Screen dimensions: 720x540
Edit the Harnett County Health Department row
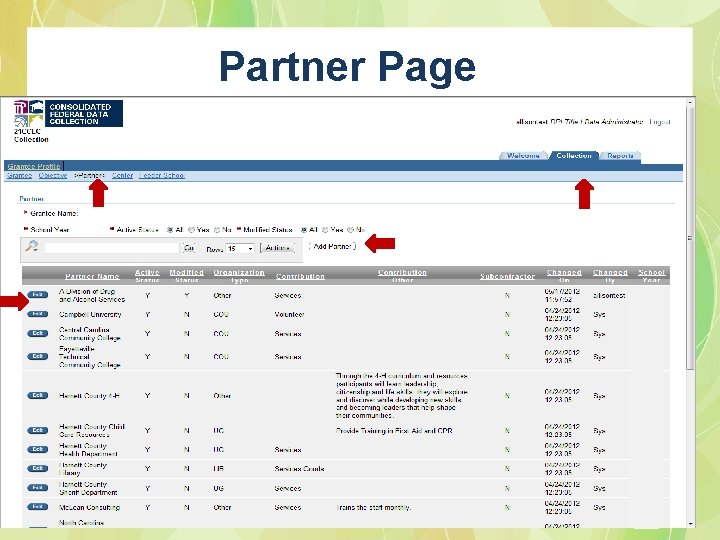coord(38,450)
